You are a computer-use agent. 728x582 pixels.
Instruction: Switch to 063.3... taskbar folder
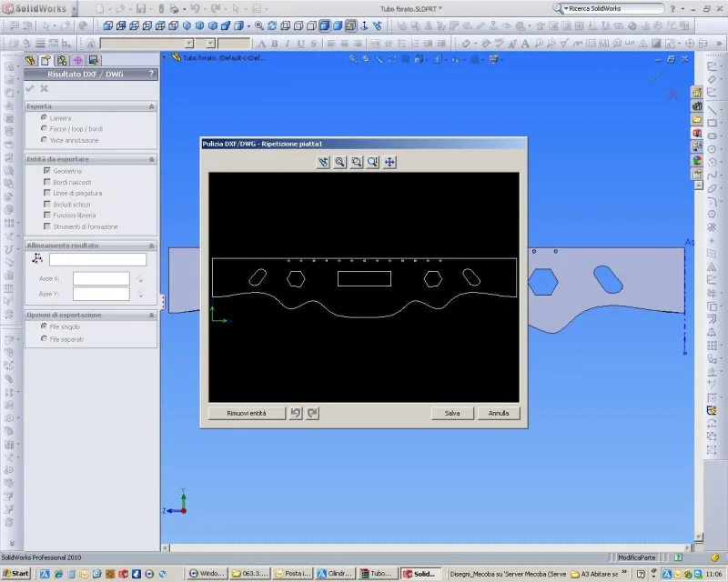[x=251, y=574]
